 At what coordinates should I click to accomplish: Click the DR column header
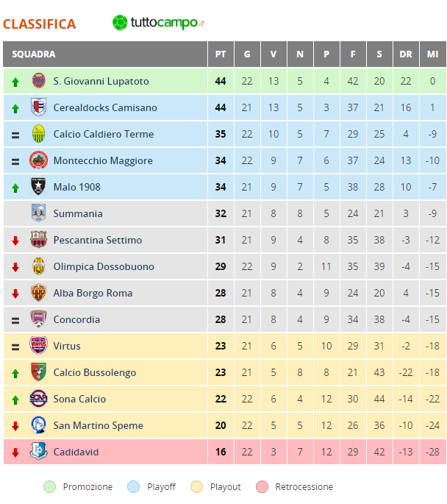pyautogui.click(x=406, y=54)
